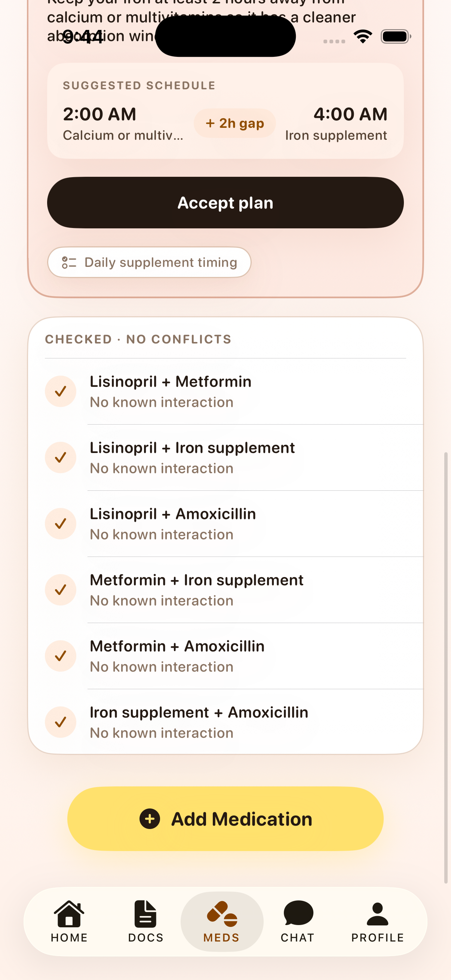Open the Metformin + Amoxicillin interaction row

point(228,656)
